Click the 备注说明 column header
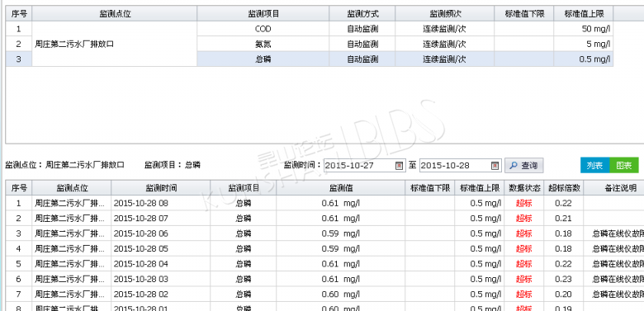Screen dimensions: 644x311 pyautogui.click(x=613, y=188)
